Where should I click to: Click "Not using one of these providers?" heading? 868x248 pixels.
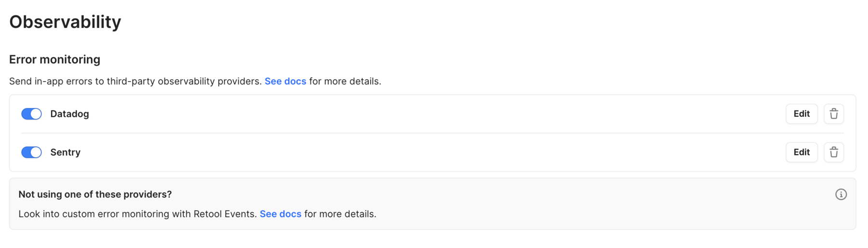coord(95,194)
